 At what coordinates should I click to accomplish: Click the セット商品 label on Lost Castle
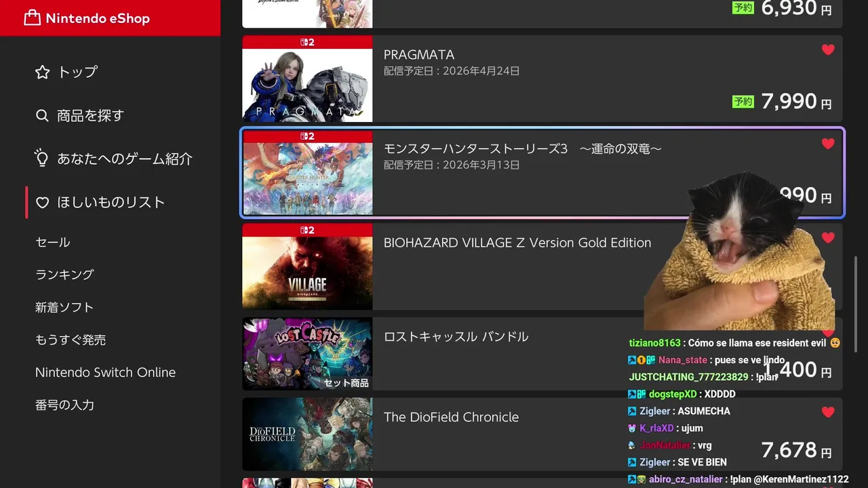click(346, 383)
